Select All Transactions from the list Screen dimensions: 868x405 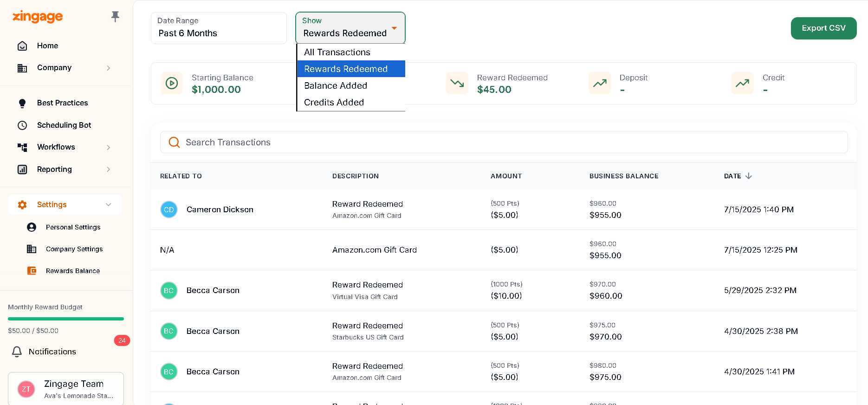351,52
